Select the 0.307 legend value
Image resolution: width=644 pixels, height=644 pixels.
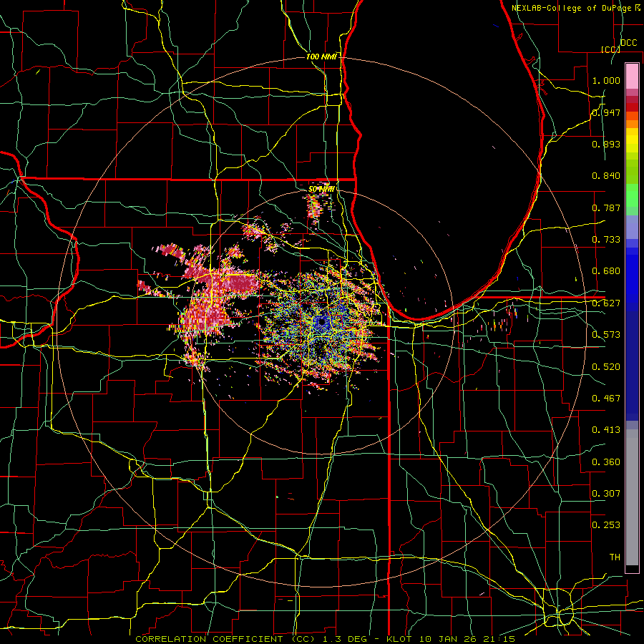tap(606, 494)
